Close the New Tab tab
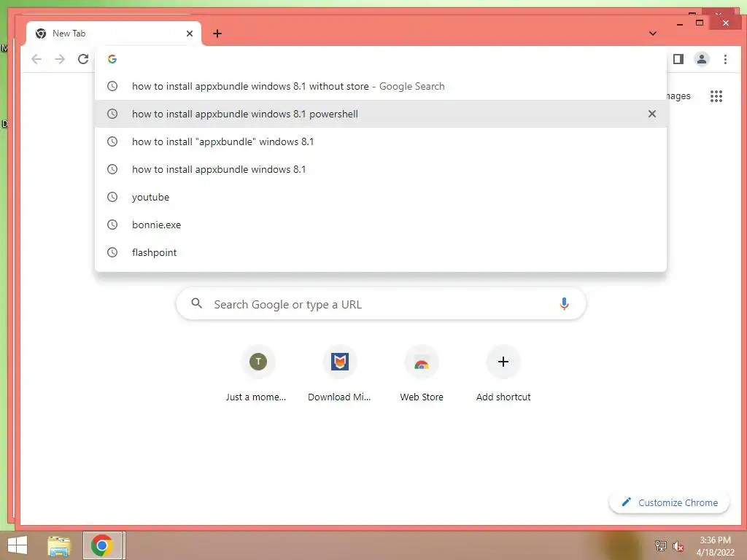This screenshot has width=747, height=560. point(190,34)
